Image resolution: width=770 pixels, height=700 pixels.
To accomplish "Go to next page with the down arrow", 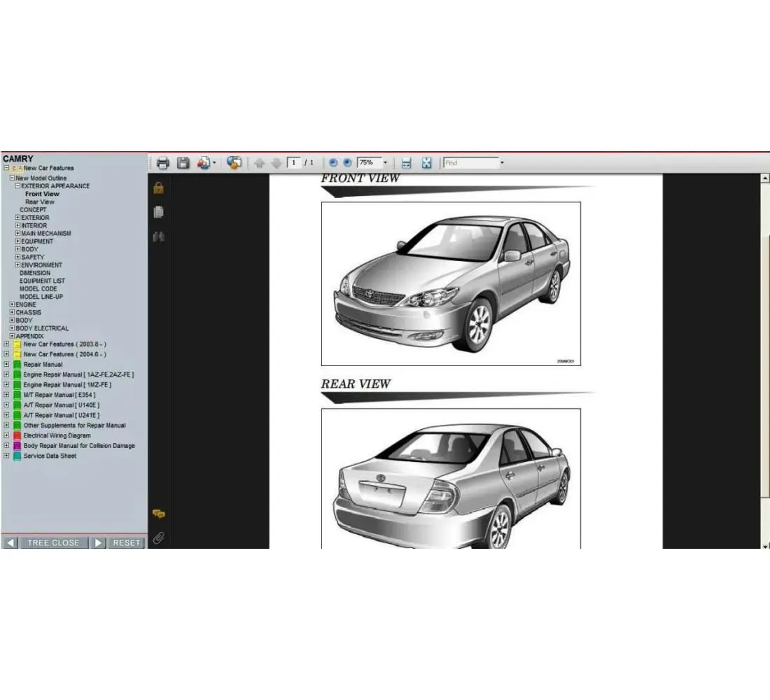I will [276, 163].
